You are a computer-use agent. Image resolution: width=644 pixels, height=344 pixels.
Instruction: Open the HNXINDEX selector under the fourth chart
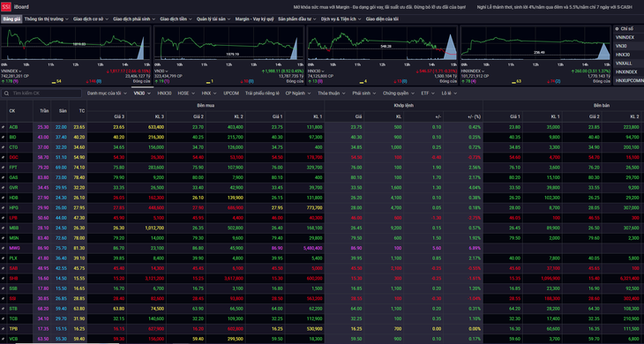point(474,71)
